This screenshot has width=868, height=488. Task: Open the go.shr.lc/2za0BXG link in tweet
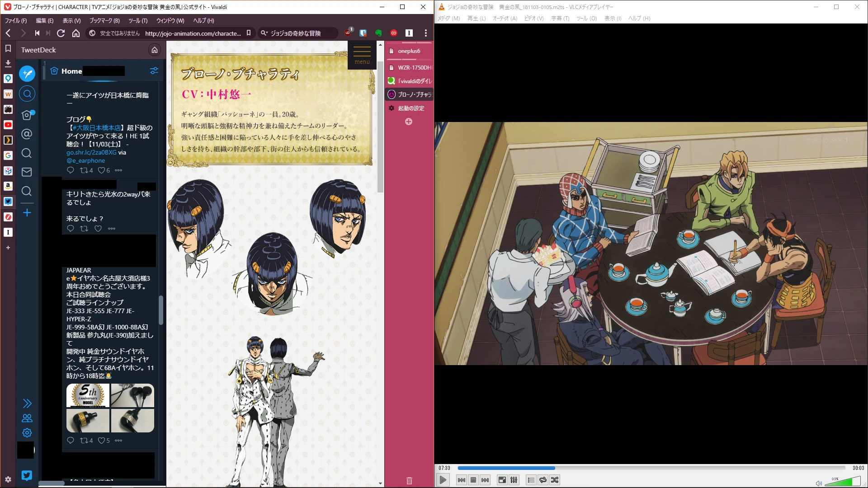click(x=91, y=153)
